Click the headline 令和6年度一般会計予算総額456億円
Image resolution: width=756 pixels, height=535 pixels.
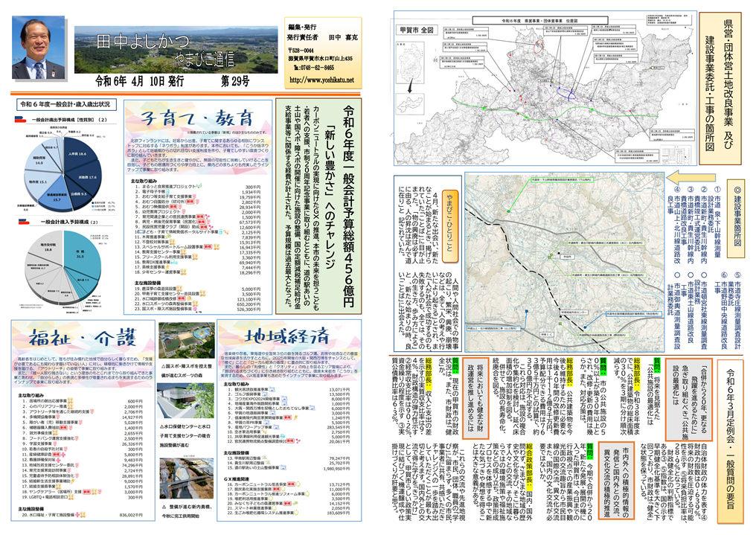(348, 206)
